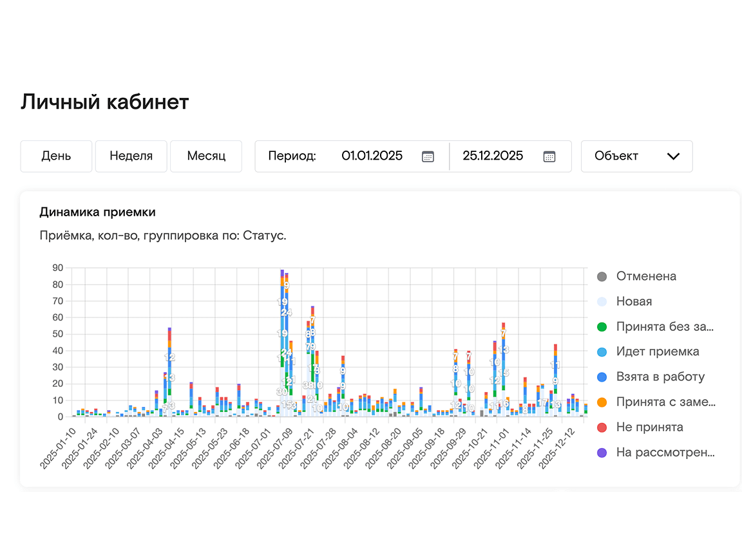Click the blue Взята в работу legend dot

[x=602, y=377]
